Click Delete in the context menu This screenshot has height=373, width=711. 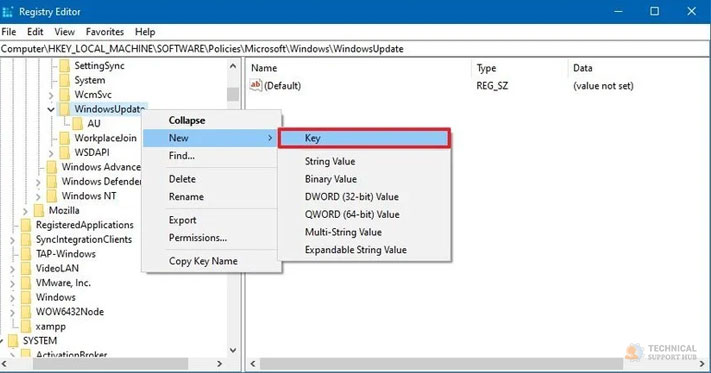coord(211,179)
